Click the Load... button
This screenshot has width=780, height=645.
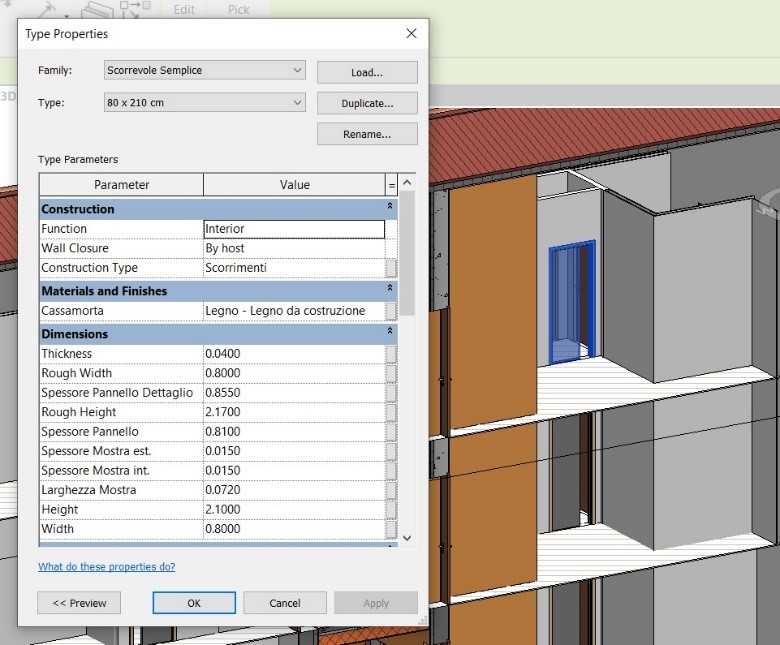point(367,73)
